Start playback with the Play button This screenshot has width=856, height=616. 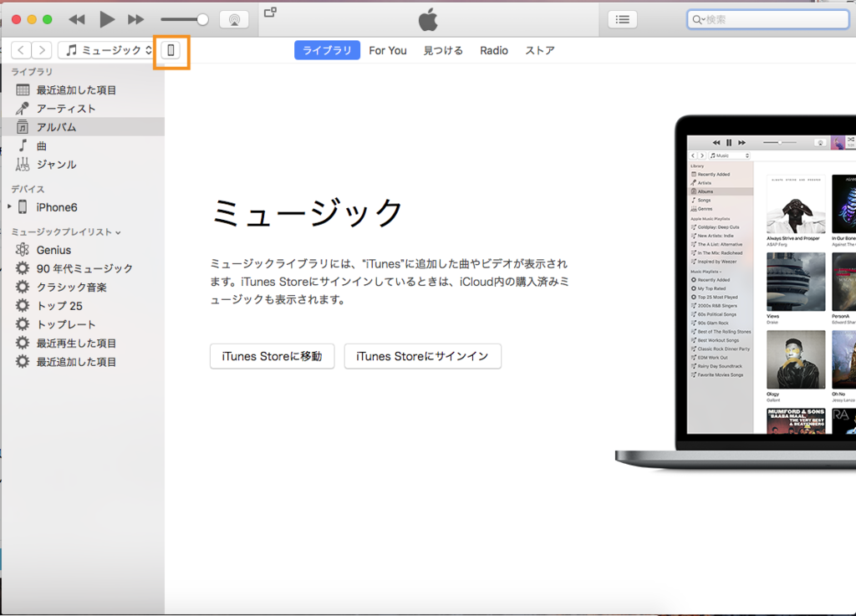coord(107,20)
